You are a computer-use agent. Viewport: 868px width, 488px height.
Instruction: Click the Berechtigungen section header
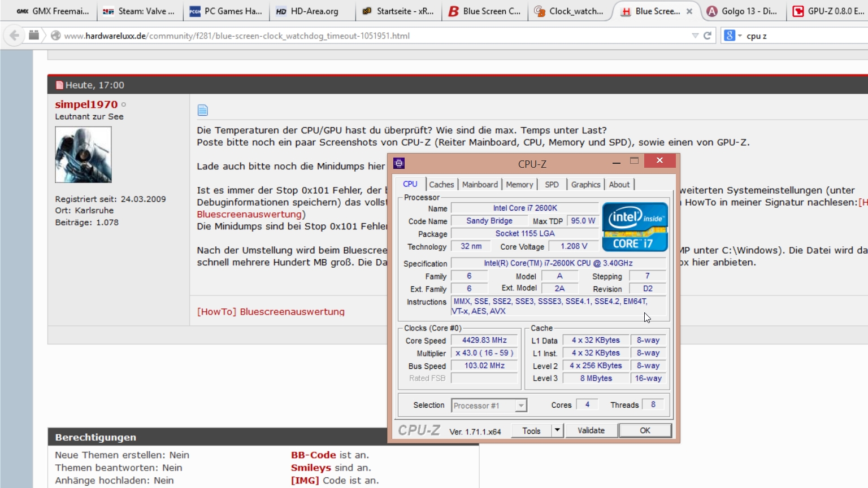click(x=96, y=437)
